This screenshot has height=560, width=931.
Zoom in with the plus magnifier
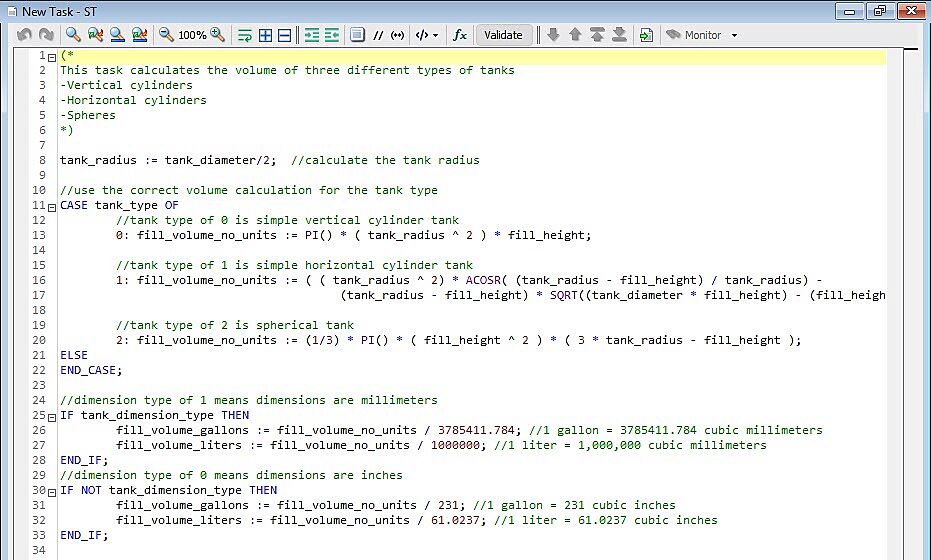[x=218, y=35]
